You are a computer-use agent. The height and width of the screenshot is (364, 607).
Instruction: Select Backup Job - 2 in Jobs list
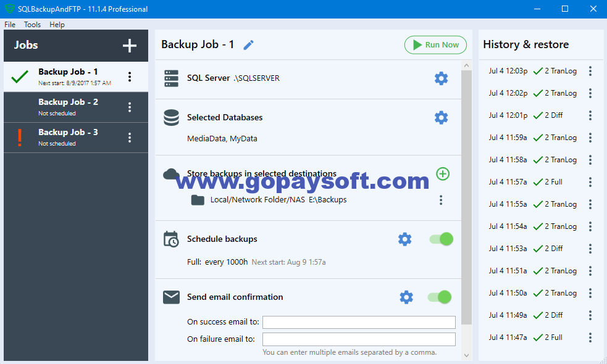76,107
